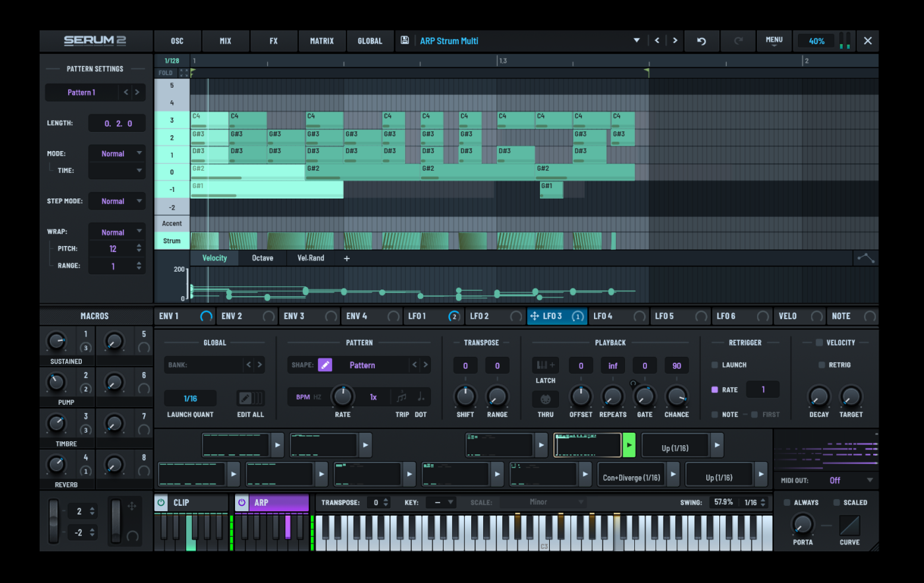The image size is (924, 583).
Task: Play the highlighted green arp clip
Action: pyautogui.click(x=629, y=445)
